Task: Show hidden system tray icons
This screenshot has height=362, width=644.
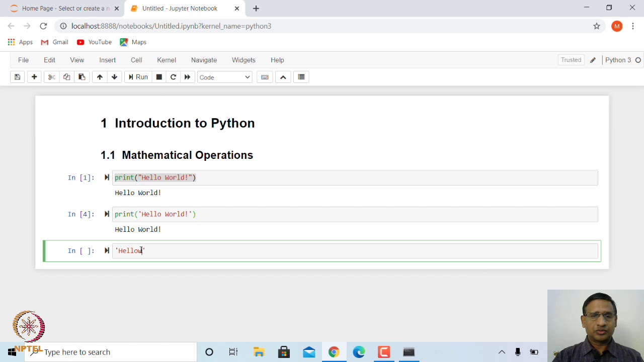Action: tap(502, 352)
